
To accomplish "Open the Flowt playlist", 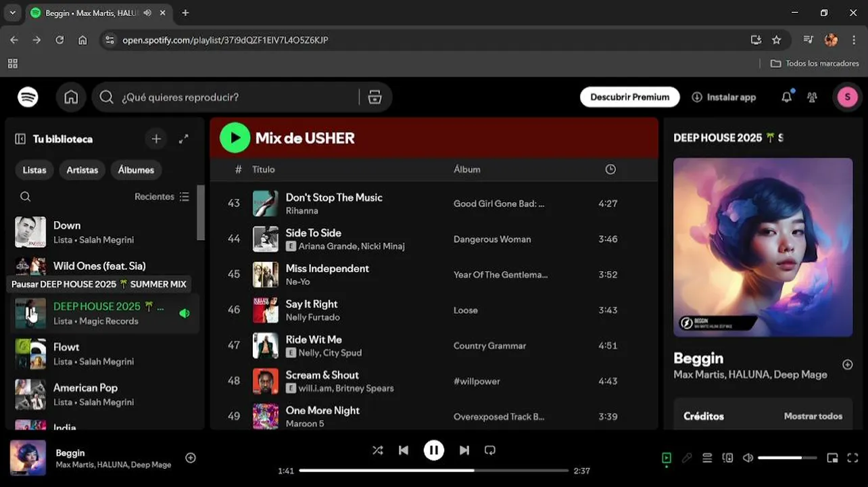I will click(105, 354).
